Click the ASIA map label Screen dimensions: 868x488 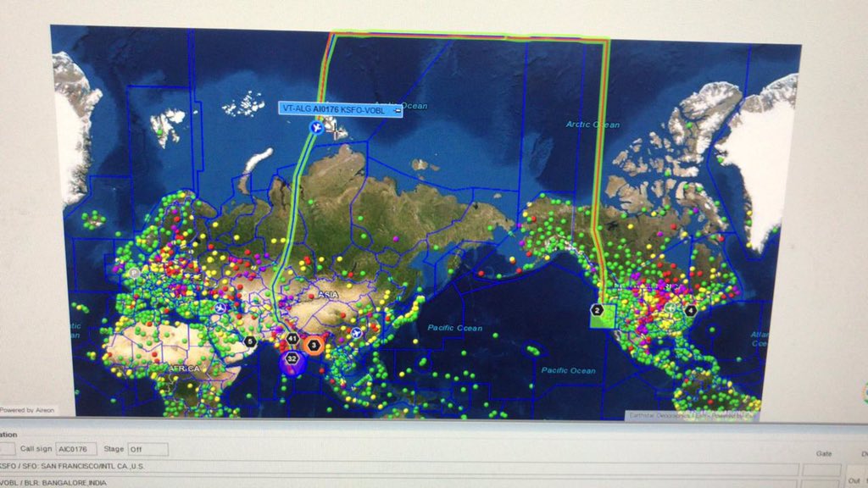tap(328, 295)
